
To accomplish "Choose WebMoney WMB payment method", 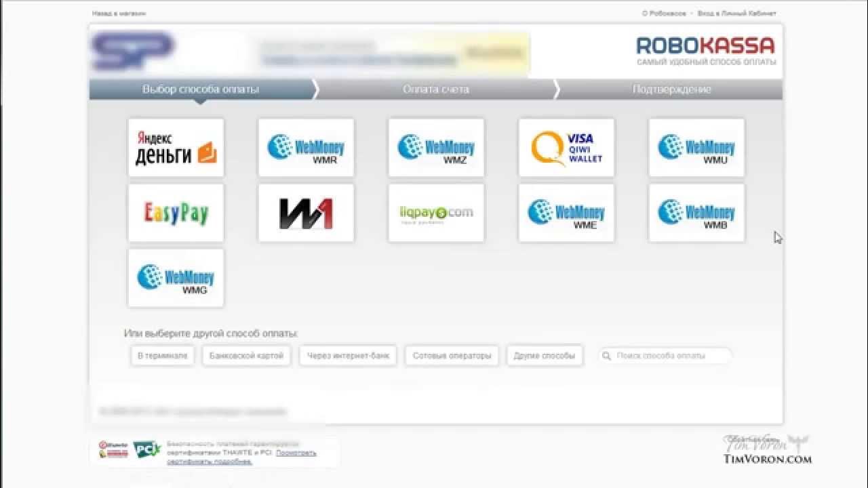I will [696, 213].
